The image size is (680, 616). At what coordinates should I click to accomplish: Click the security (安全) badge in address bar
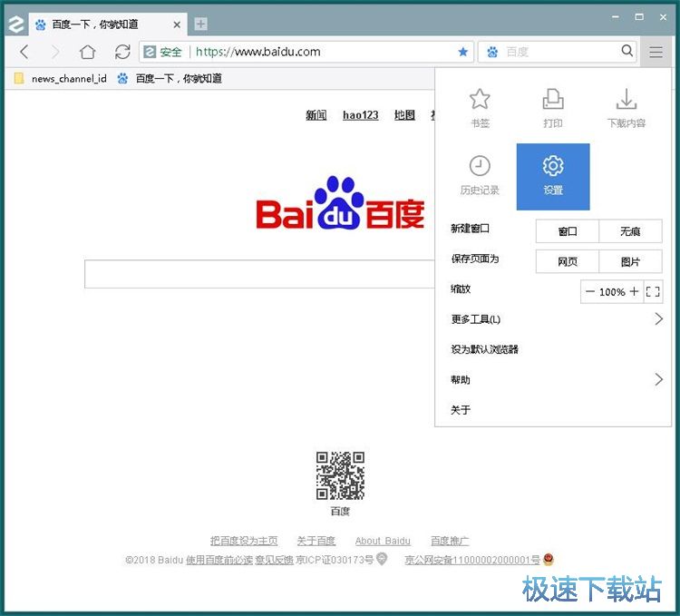pos(162,52)
